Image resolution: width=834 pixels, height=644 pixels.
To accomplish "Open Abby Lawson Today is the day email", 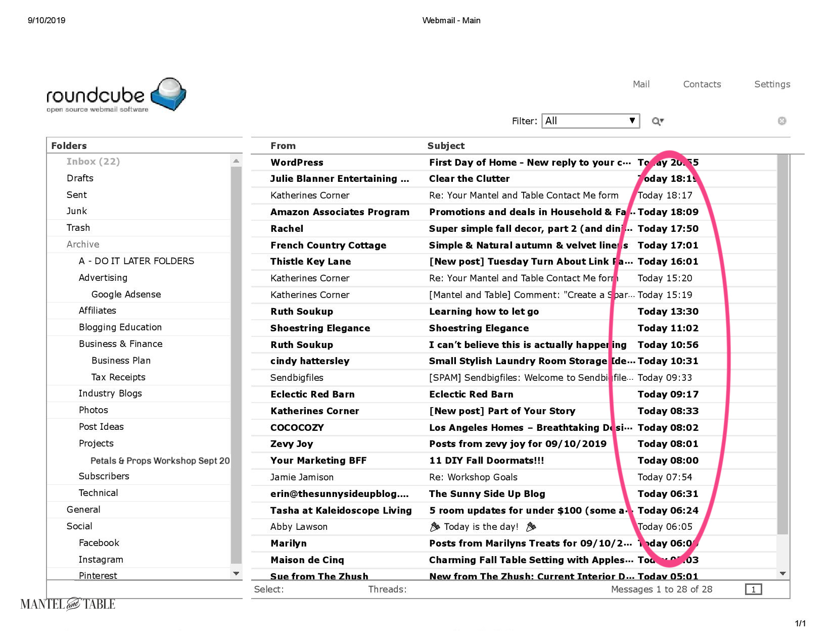I will (x=514, y=527).
